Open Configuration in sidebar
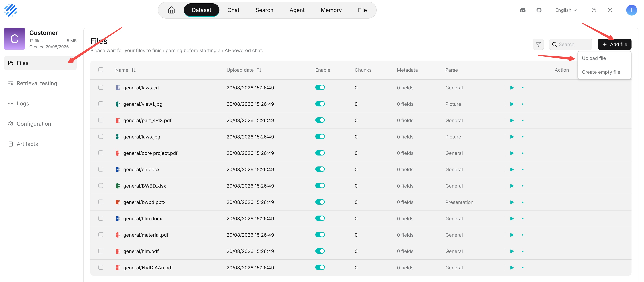Screen dimensions: 644x282 [40, 124]
